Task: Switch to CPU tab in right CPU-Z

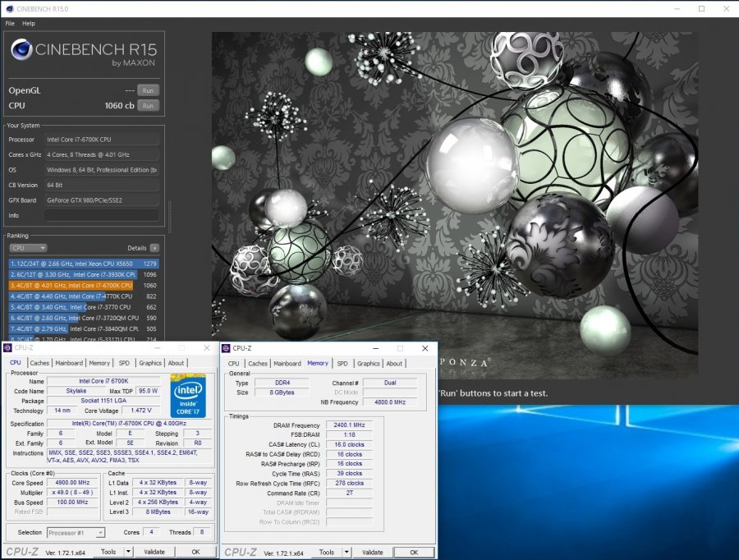Action: tap(234, 364)
